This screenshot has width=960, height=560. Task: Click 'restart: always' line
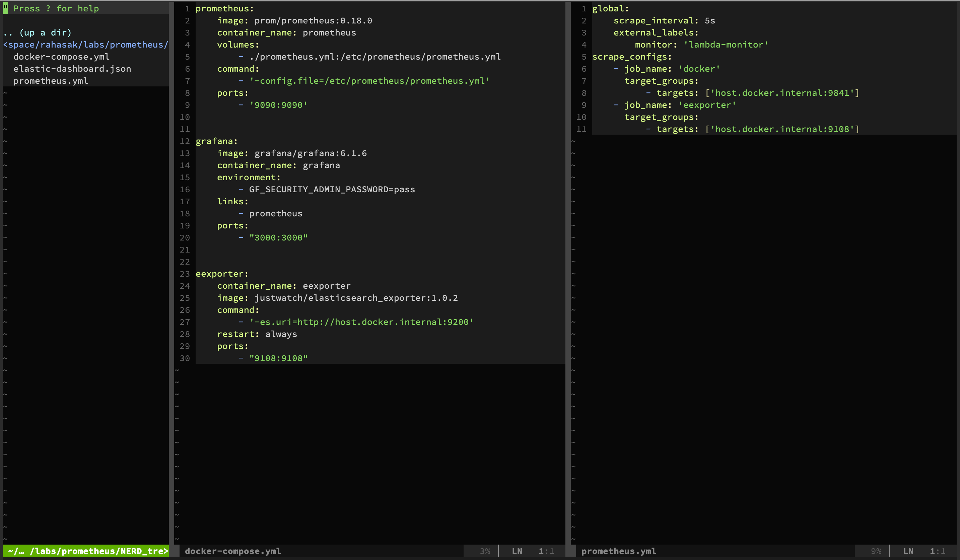coord(257,334)
